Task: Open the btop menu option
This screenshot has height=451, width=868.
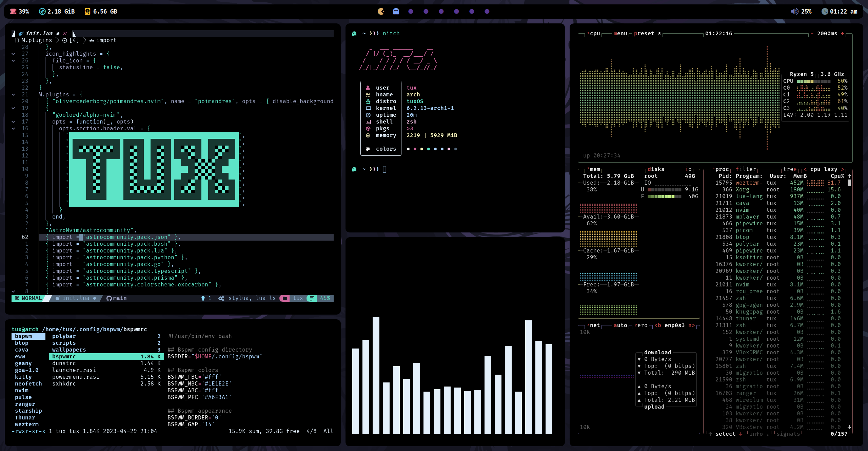Action: tap(620, 34)
